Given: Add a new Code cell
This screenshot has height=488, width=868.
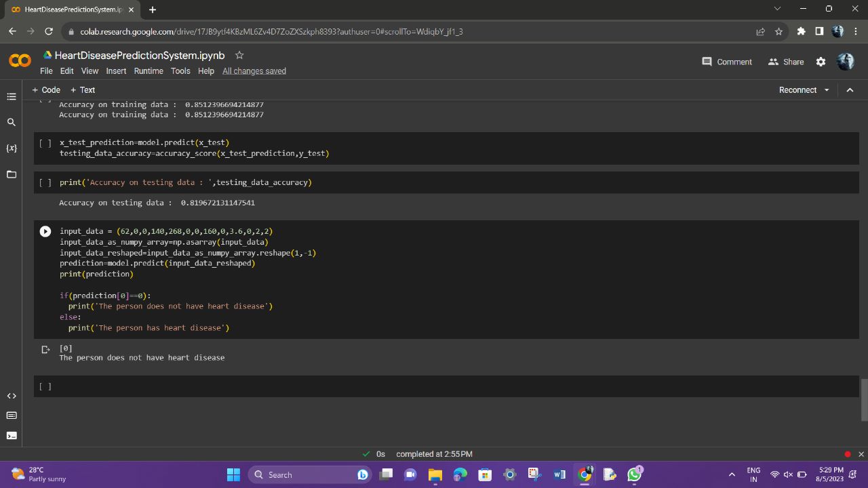Looking at the screenshot, I should (x=46, y=90).
